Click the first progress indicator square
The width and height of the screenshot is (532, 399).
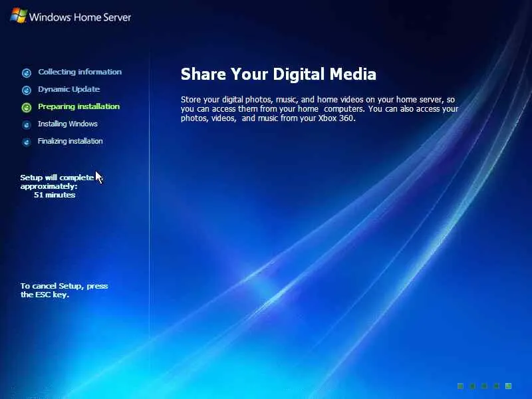coord(460,386)
